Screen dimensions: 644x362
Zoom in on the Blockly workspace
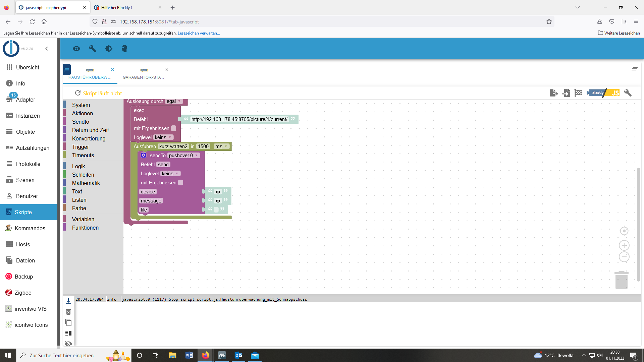(624, 245)
